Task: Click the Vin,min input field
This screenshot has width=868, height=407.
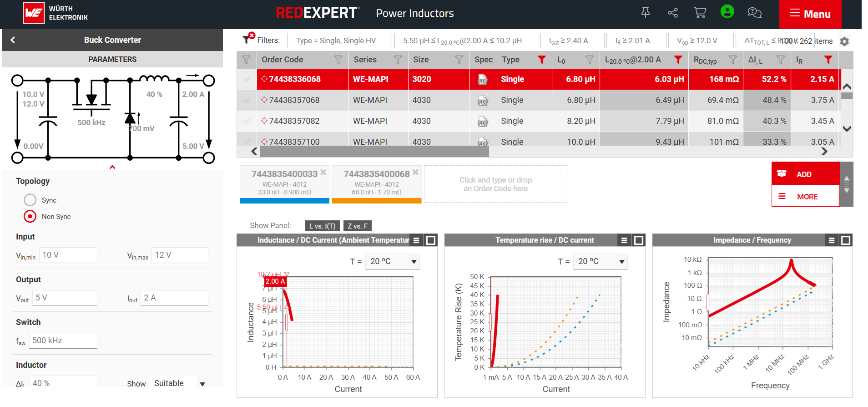Action: (x=68, y=255)
